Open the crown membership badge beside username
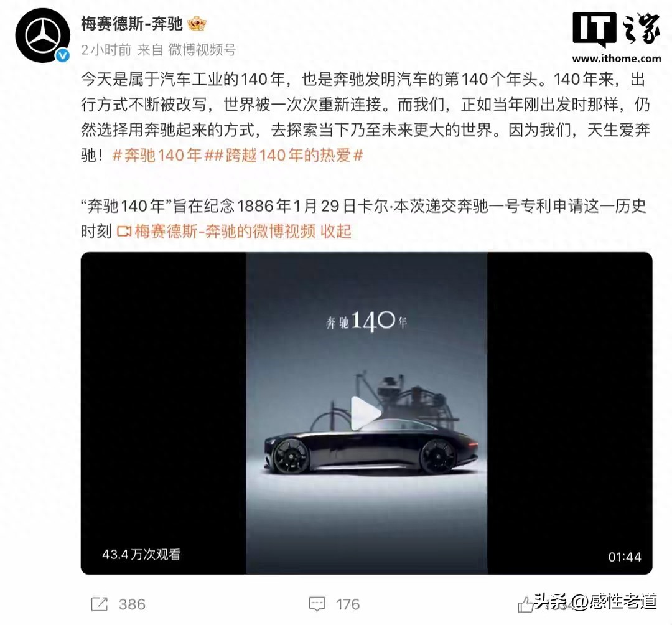672x625 pixels. click(x=197, y=24)
